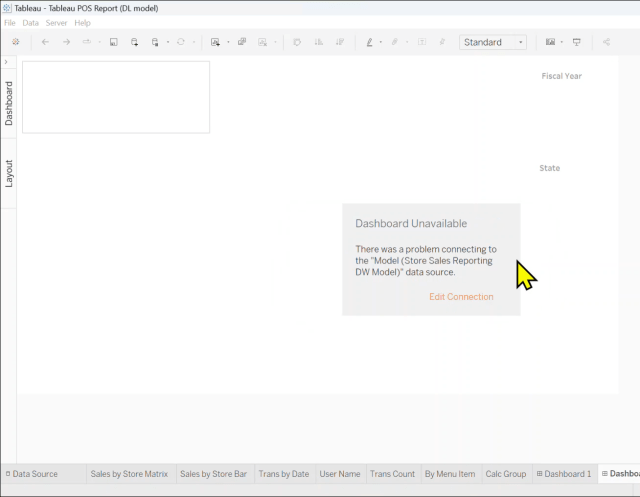Click the Presentation Mode icon

coord(577,42)
